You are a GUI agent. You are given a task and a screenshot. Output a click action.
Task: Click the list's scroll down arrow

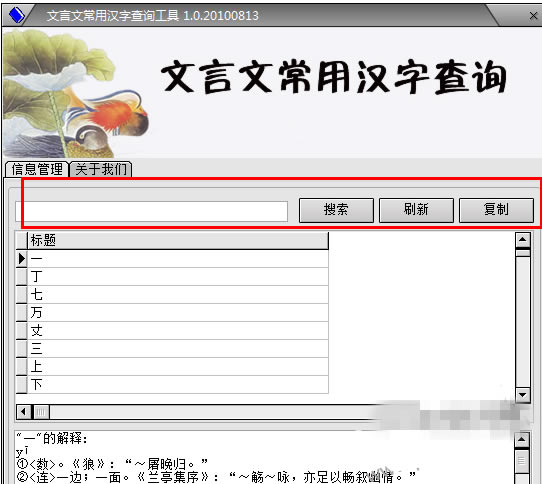[x=523, y=395]
